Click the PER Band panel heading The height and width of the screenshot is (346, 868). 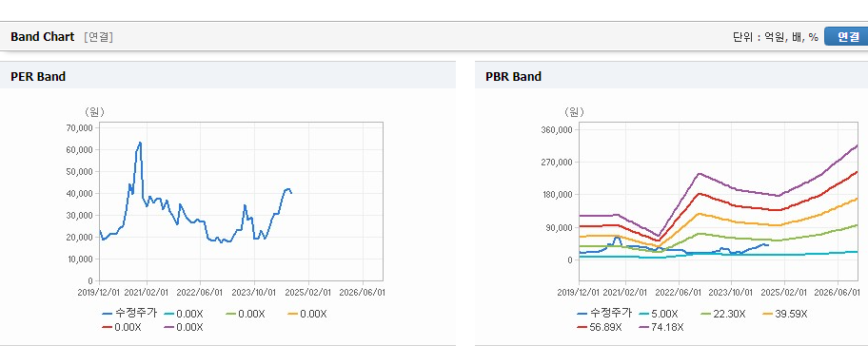[x=38, y=77]
